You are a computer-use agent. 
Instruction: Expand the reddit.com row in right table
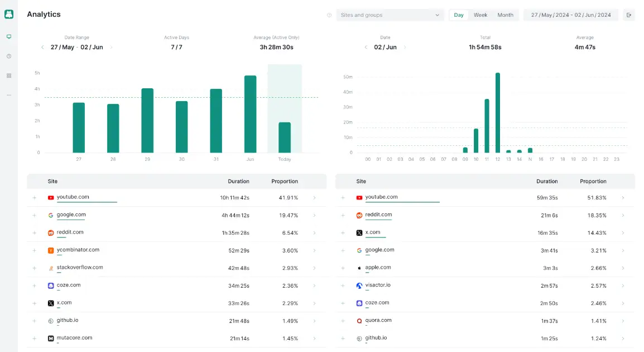(343, 216)
